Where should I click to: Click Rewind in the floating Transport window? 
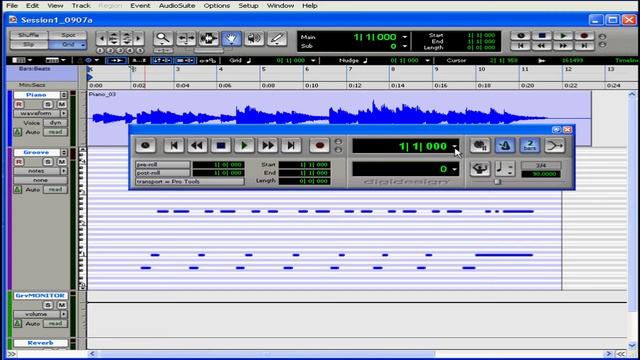coord(197,145)
